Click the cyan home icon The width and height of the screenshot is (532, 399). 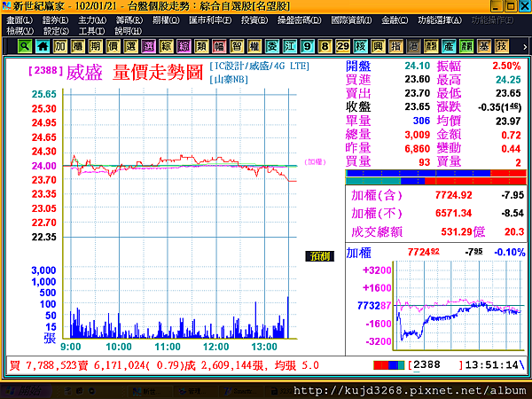coord(43,46)
